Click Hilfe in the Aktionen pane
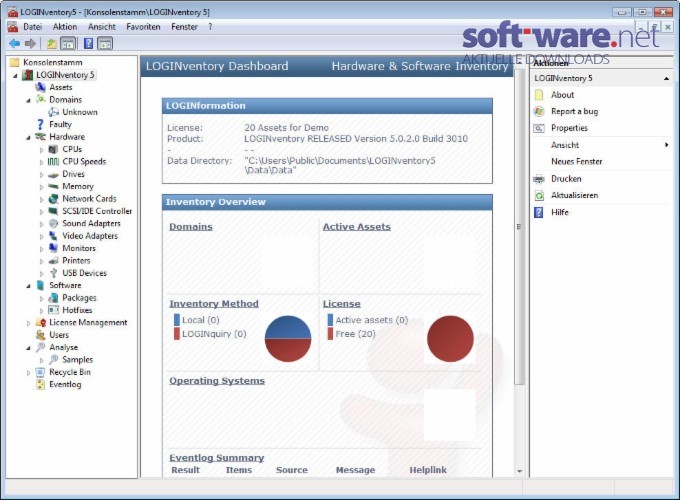Viewport: 680px width, 500px height. tap(560, 212)
